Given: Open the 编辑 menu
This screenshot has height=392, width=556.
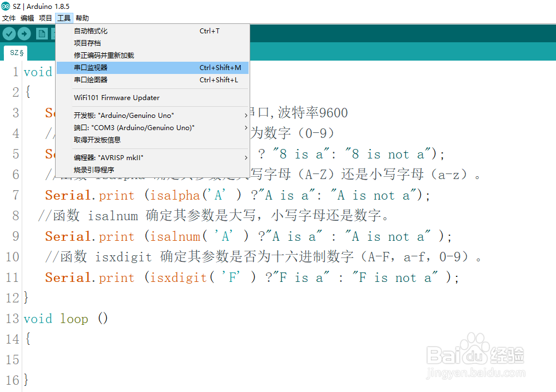Looking at the screenshot, I should pyautogui.click(x=27, y=18).
